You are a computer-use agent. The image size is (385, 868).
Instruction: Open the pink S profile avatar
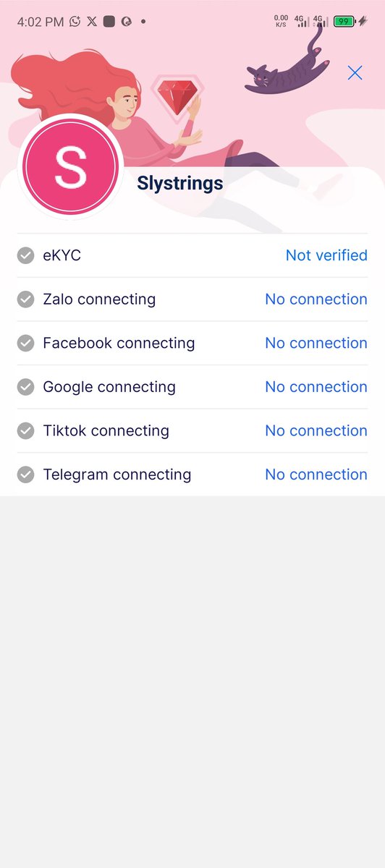[70, 166]
